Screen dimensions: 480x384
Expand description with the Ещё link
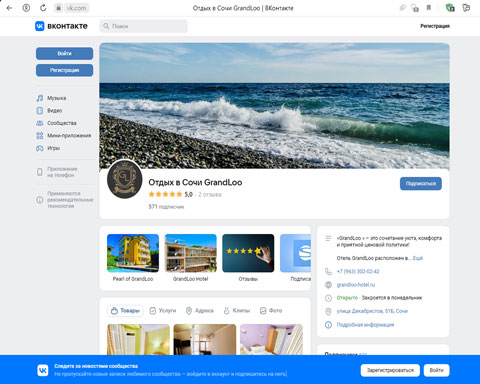418,258
